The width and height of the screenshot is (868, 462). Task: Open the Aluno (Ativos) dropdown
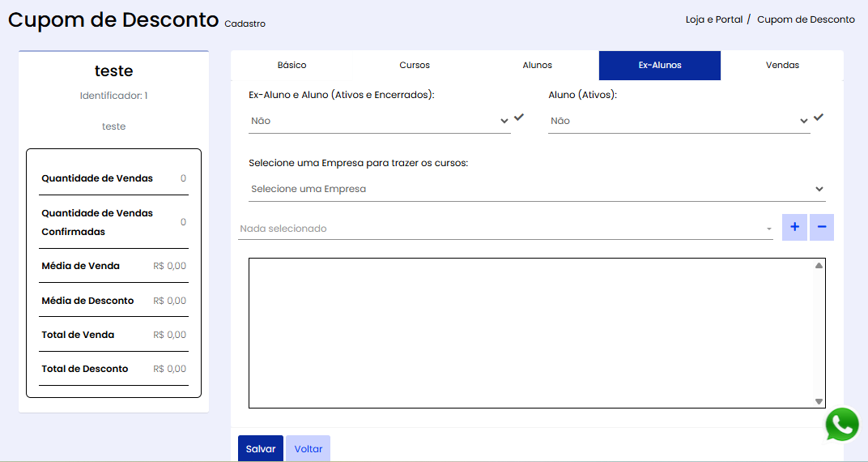point(679,121)
